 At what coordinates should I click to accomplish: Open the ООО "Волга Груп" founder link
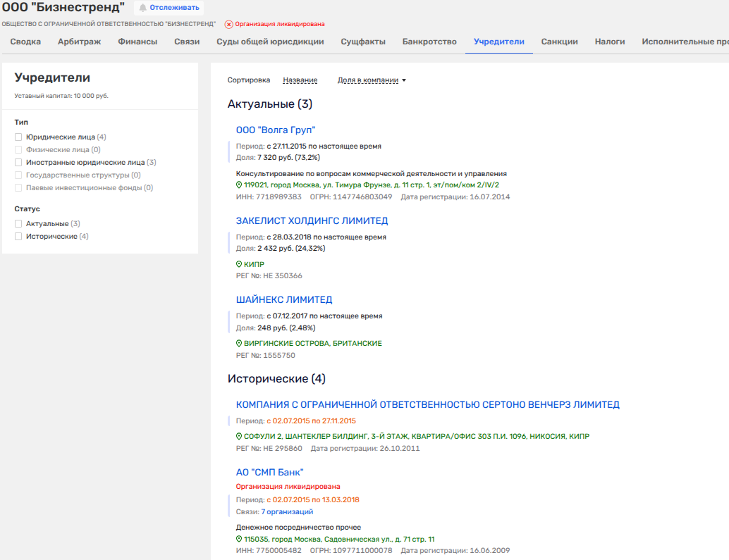coord(275,130)
